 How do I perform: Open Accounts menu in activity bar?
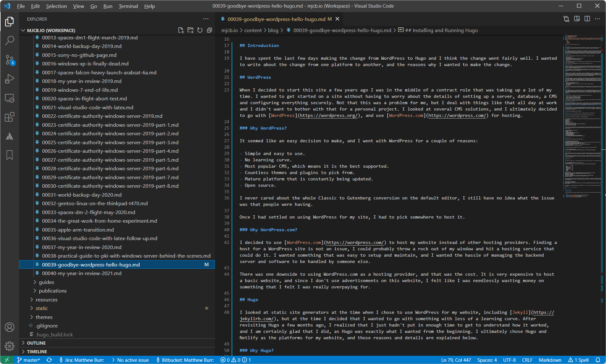tap(10, 327)
